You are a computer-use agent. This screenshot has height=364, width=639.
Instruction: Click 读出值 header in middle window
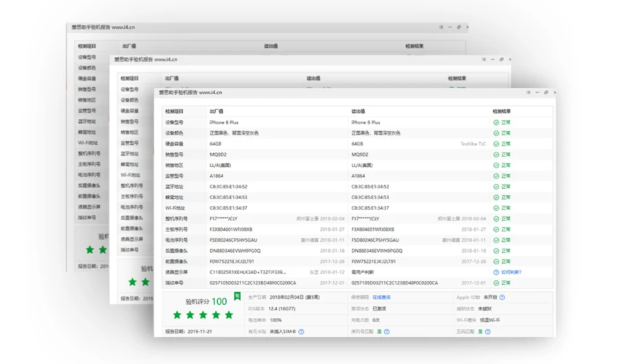[313, 78]
